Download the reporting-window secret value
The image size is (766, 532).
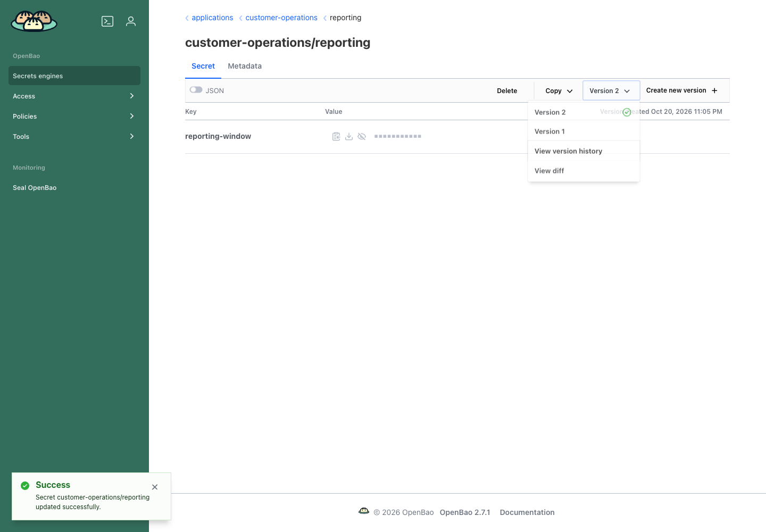click(349, 137)
